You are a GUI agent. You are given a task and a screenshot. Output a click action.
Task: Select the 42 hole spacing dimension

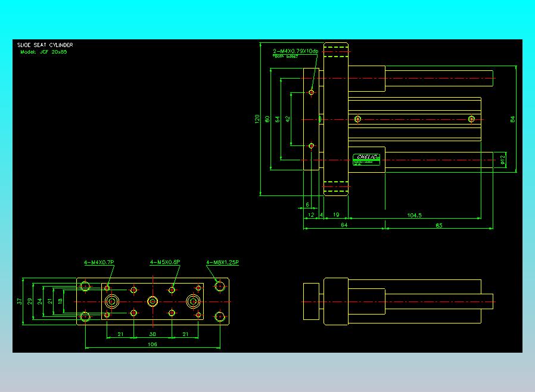[288, 119]
